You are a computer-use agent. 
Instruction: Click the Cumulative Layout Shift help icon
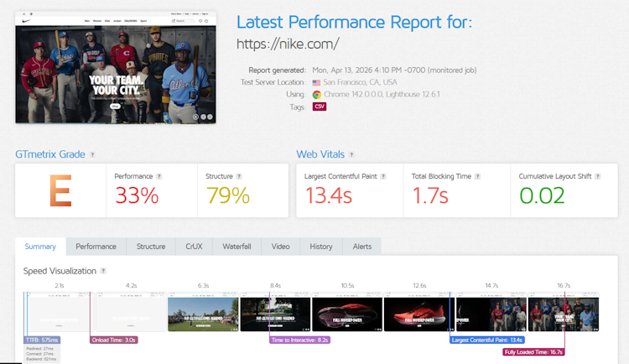pyautogui.click(x=598, y=176)
